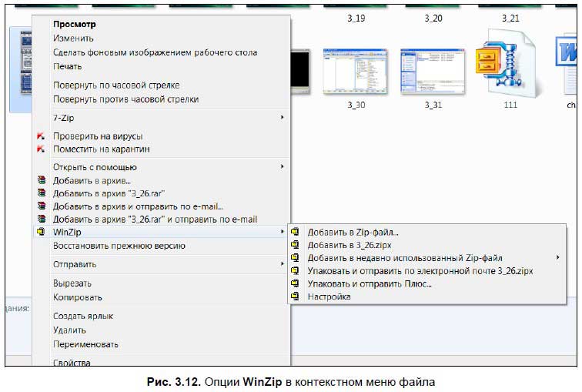
Task: Choose Добавить в архив... entry
Action: [92, 181]
